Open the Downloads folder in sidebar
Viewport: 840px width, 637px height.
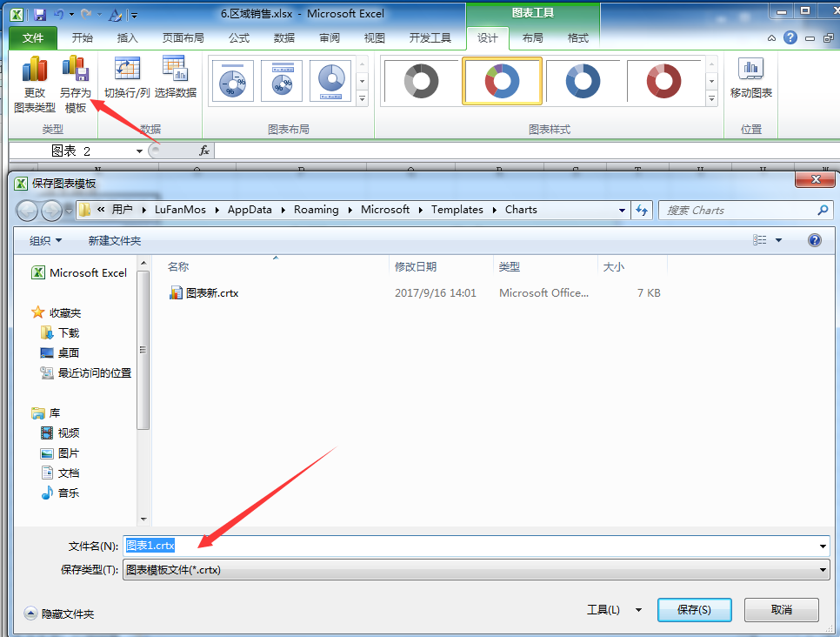(x=68, y=332)
